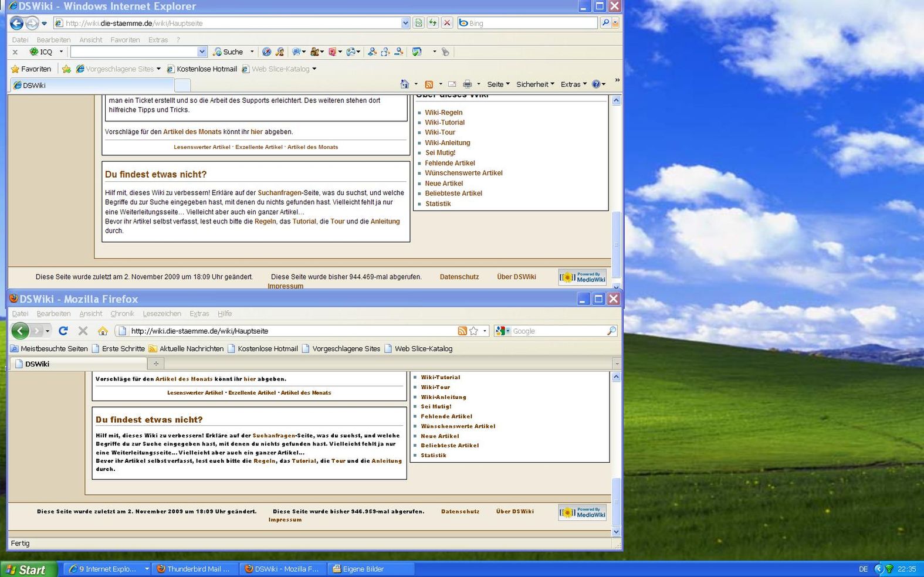This screenshot has height=577, width=924.
Task: Open the Lesezeichen menu in Firefox
Action: coord(162,314)
